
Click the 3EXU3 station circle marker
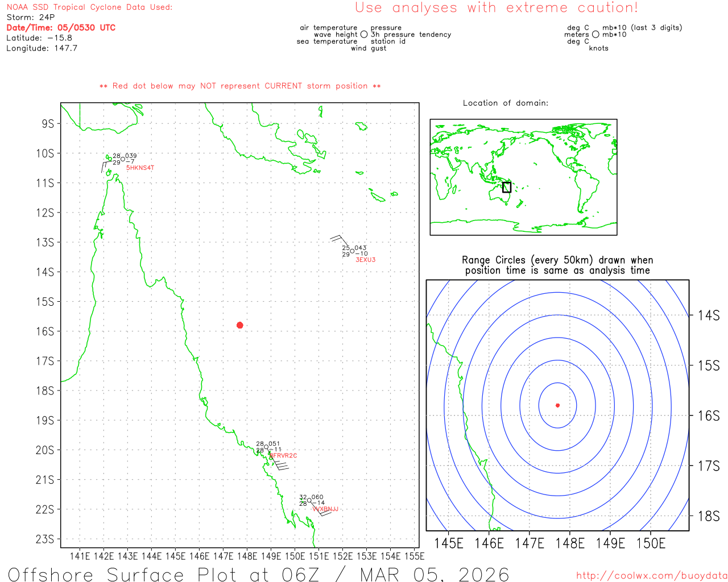352,251
